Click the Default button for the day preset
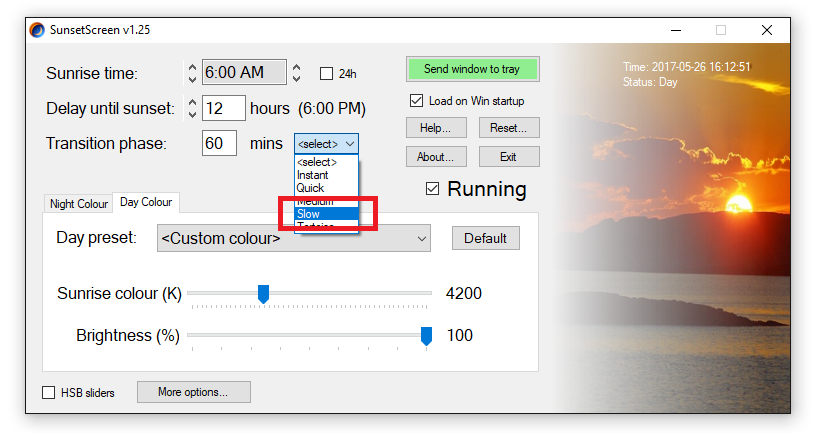The width and height of the screenshot is (814, 433). point(485,238)
